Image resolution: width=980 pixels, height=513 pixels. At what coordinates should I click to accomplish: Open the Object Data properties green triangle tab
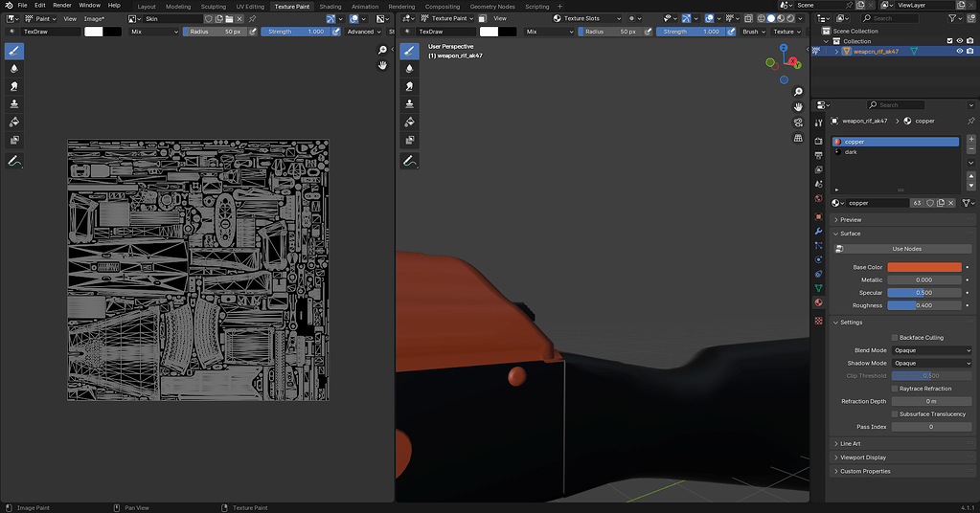pos(819,288)
